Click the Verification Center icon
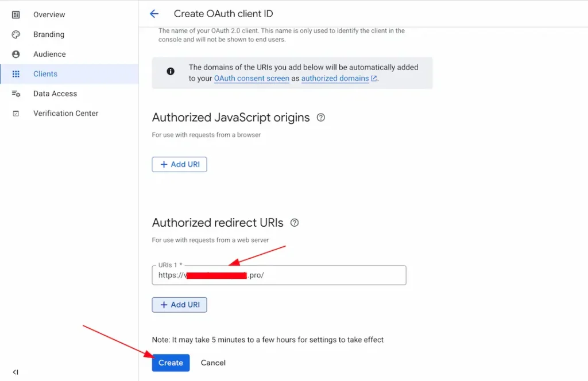The width and height of the screenshot is (588, 381). [16, 114]
